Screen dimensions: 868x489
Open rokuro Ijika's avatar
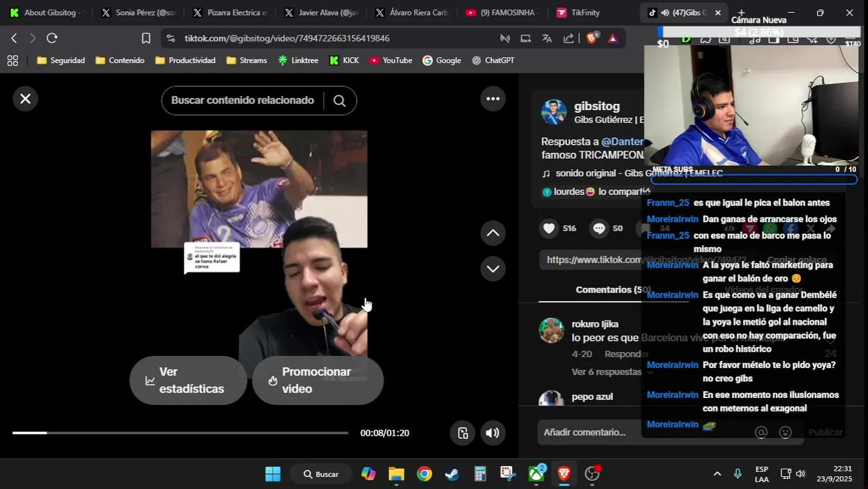(x=551, y=331)
